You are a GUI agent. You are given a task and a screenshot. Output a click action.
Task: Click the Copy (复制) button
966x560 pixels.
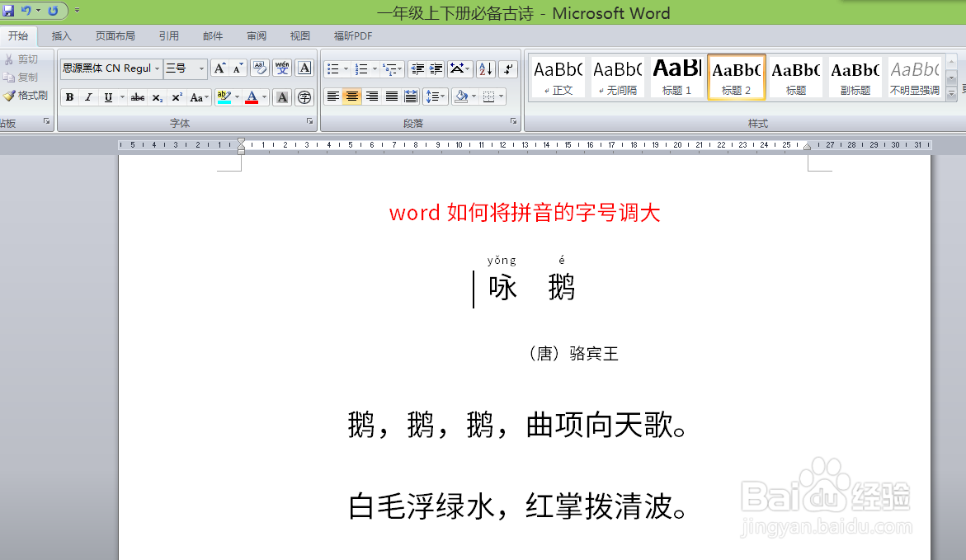tap(22, 77)
